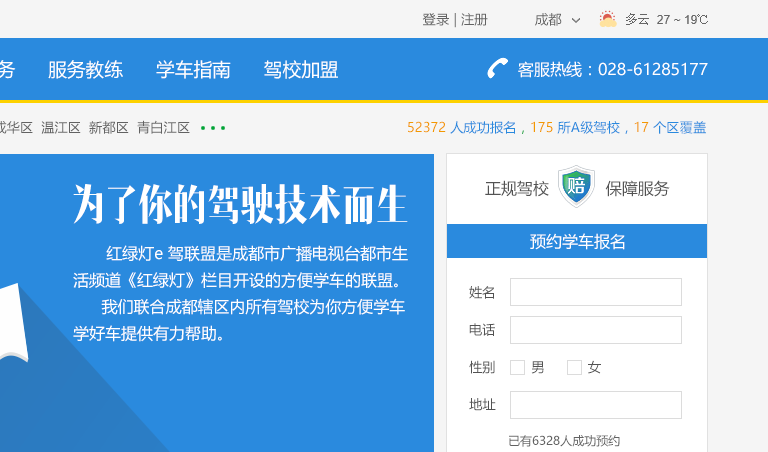Viewport: 768px width, 452px height.
Task: Select the 新都区 district link
Action: (x=108, y=128)
